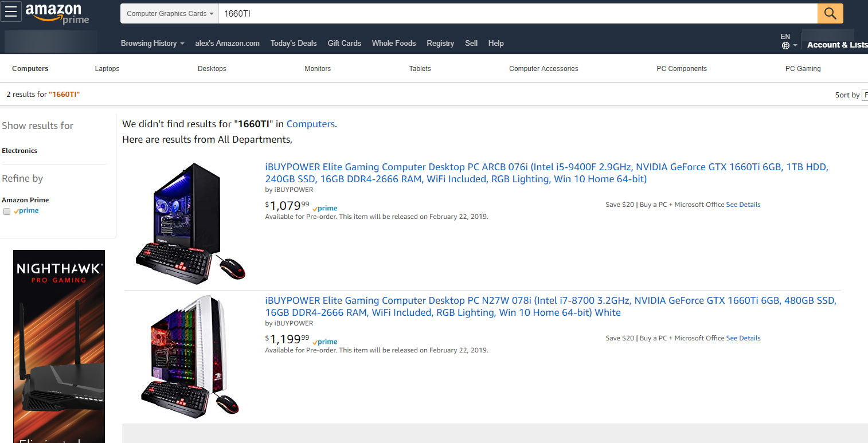Open the iBUYPOWER N27W 078i White product title
Image resolution: width=868 pixels, height=443 pixels.
coord(550,307)
